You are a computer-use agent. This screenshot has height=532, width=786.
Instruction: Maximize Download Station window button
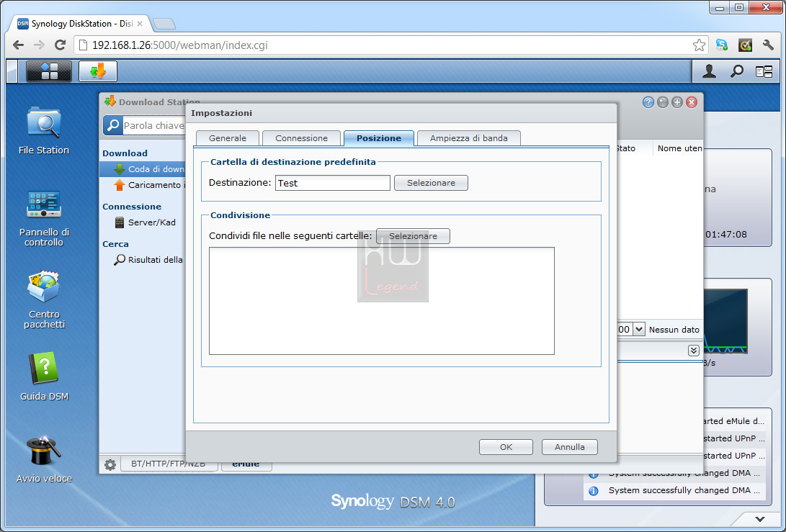point(677,102)
